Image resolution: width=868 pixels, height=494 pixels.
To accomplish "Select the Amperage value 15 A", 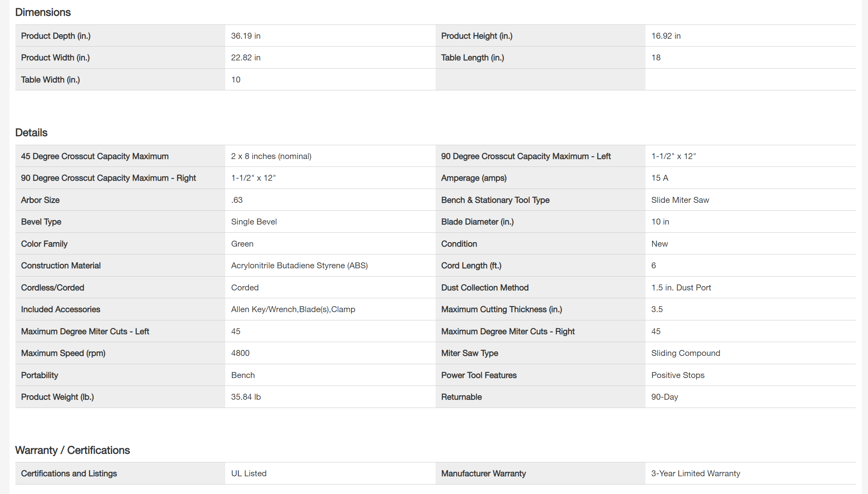I will click(660, 178).
